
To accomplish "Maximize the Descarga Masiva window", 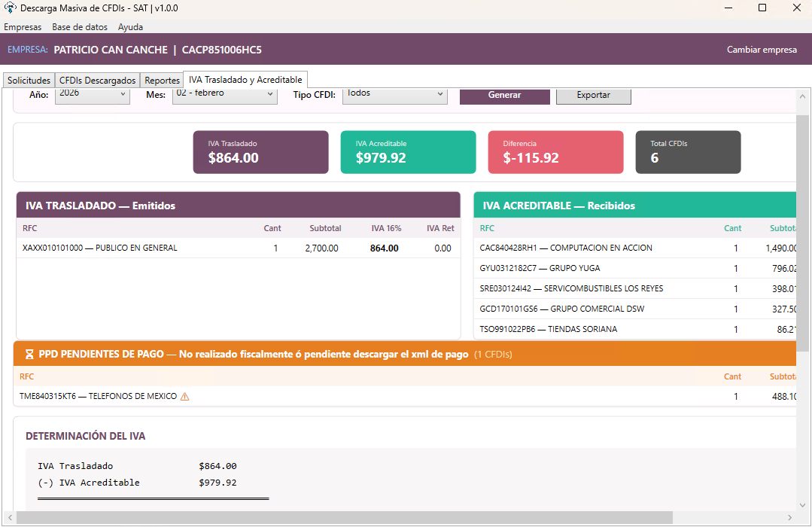I will (x=762, y=8).
